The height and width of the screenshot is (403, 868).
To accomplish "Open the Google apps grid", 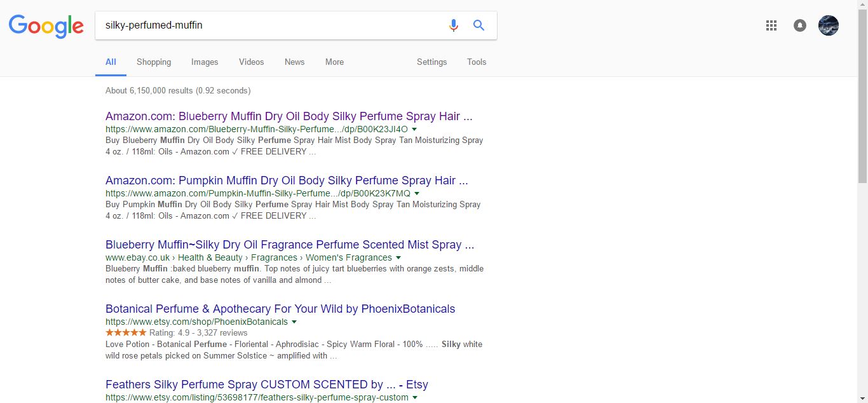I will point(771,25).
